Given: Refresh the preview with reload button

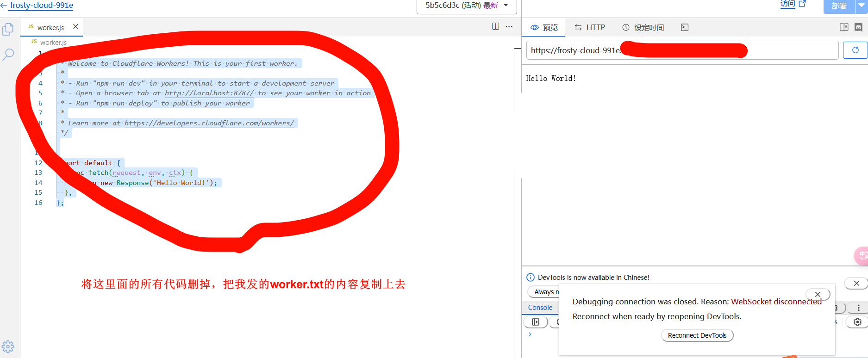Looking at the screenshot, I should point(856,50).
